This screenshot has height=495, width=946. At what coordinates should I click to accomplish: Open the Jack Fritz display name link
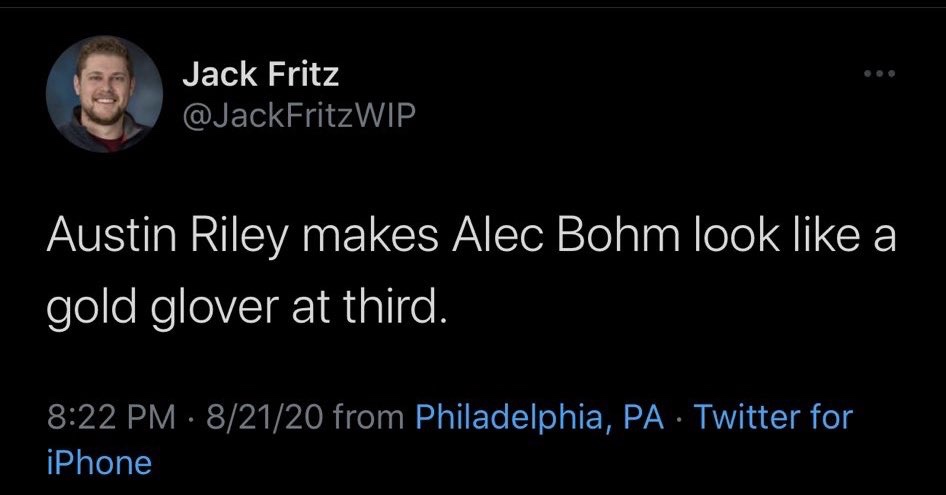(x=260, y=73)
